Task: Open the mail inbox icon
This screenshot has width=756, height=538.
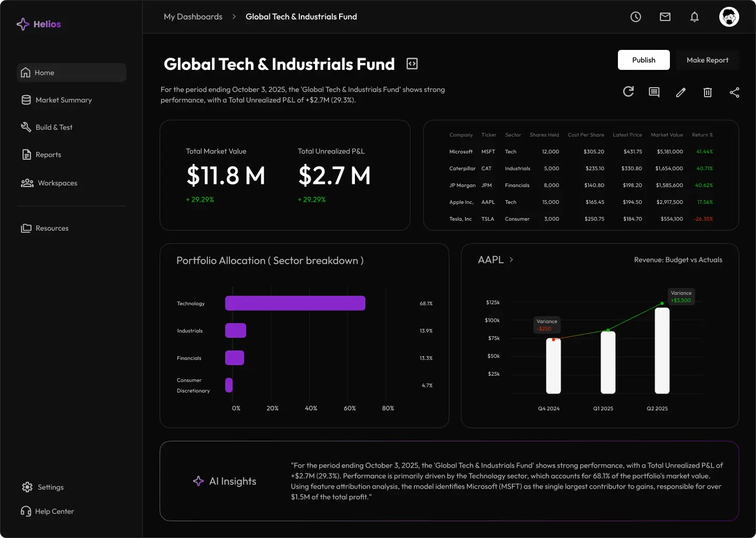Action: click(665, 17)
